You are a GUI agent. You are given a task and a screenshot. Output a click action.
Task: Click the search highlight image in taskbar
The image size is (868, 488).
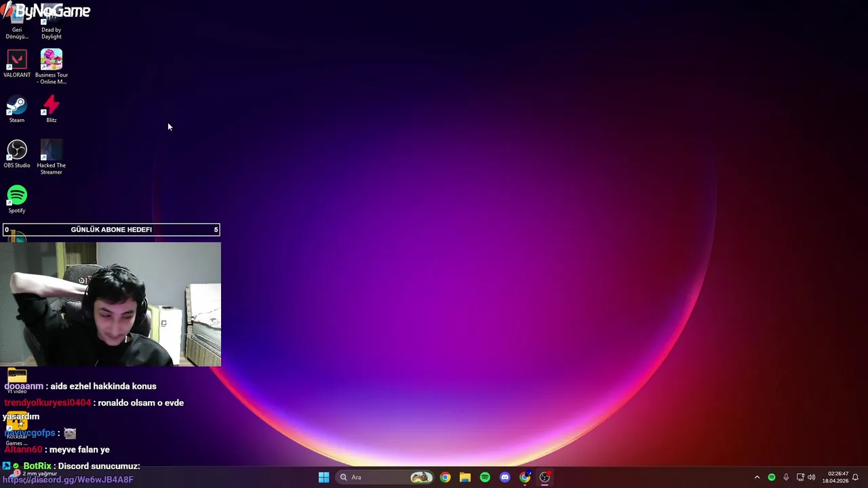click(421, 477)
